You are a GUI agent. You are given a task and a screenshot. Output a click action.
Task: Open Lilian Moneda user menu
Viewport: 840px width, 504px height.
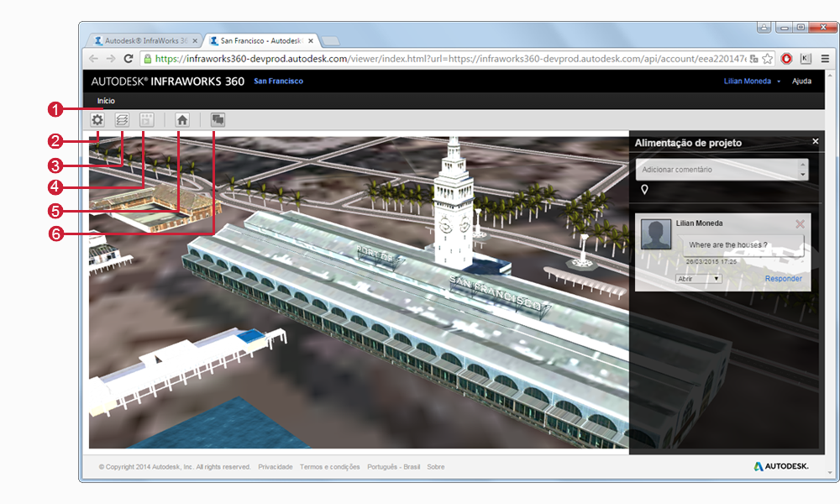752,81
